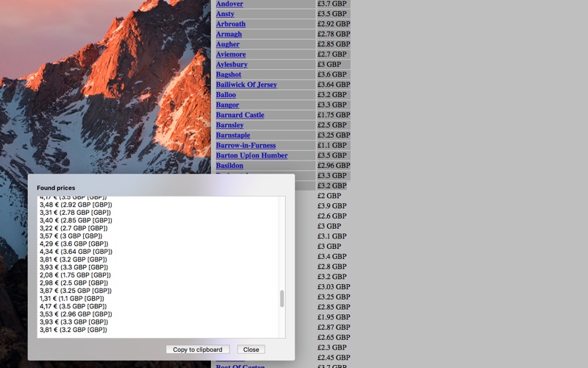This screenshot has width=588, height=368.
Task: Follow the Barnstaple link
Action: point(233,135)
